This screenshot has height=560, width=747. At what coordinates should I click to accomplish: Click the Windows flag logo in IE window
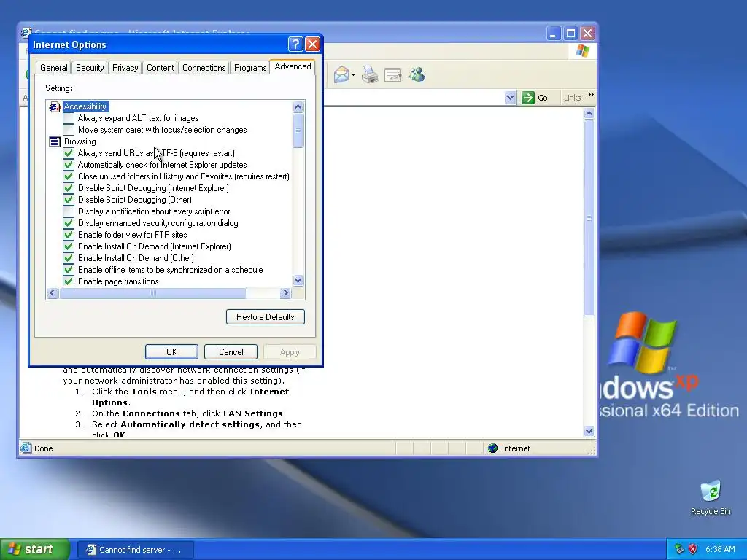[582, 51]
